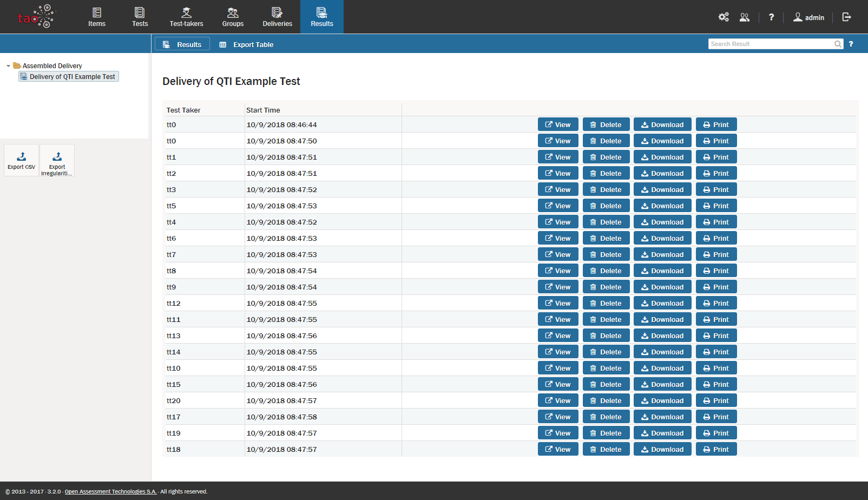Image resolution: width=868 pixels, height=500 pixels.
Task: Open the Items menu
Action: 97,17
